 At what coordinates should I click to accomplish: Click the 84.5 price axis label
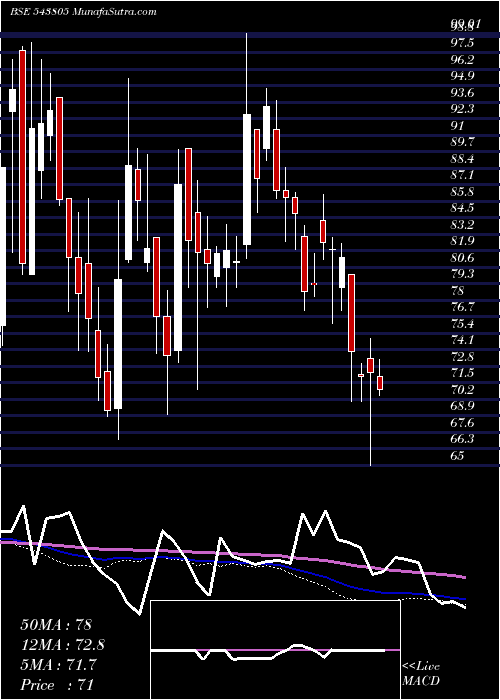point(462,208)
